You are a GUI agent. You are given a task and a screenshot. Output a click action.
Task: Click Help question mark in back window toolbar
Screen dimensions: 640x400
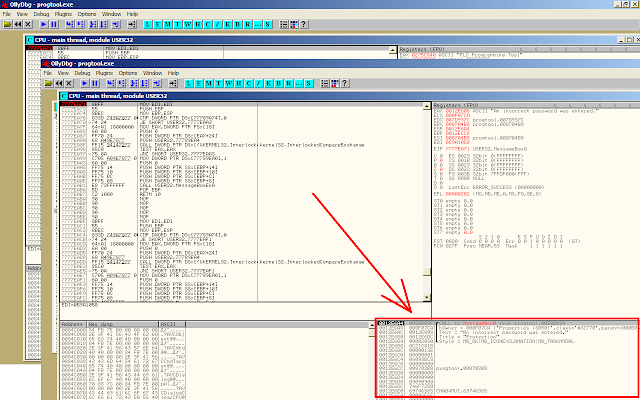coord(304,24)
